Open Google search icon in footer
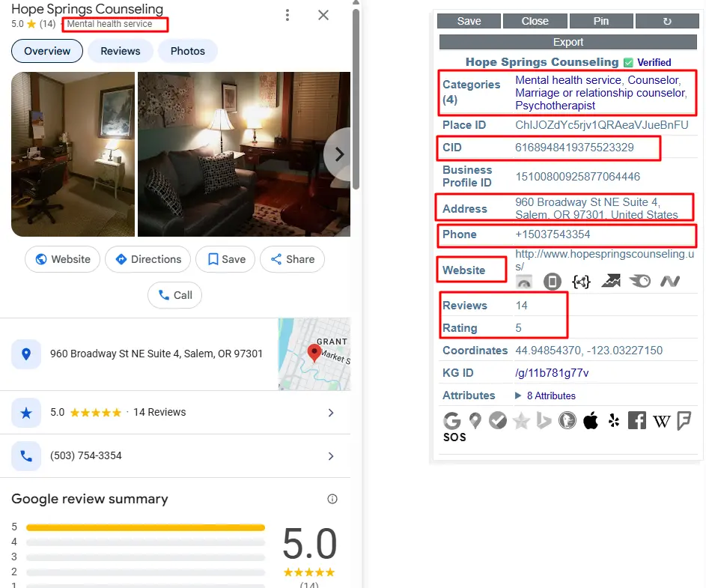This screenshot has width=706, height=588. pos(451,421)
